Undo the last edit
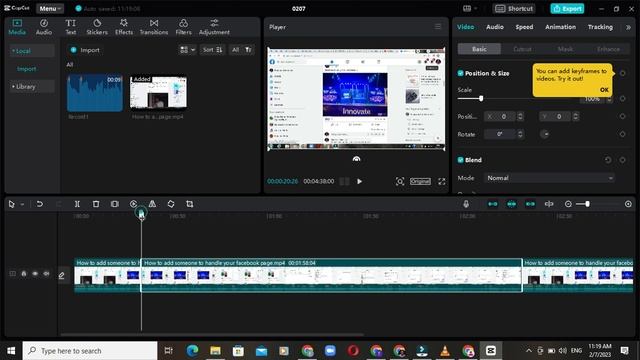The height and width of the screenshot is (360, 640). click(40, 204)
